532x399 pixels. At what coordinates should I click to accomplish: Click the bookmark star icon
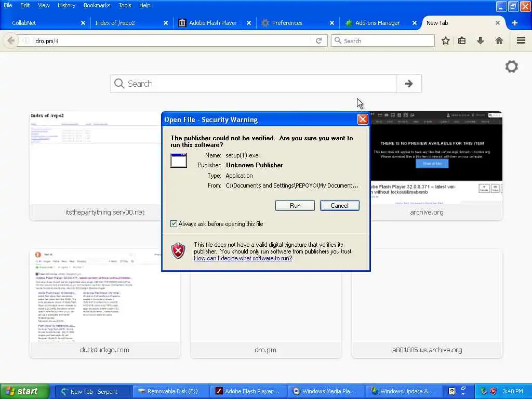(x=445, y=41)
